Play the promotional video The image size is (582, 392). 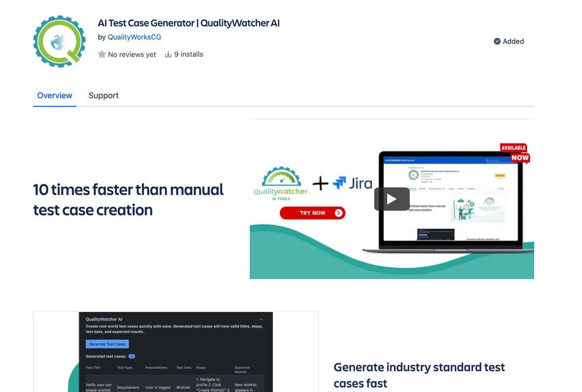(x=392, y=199)
